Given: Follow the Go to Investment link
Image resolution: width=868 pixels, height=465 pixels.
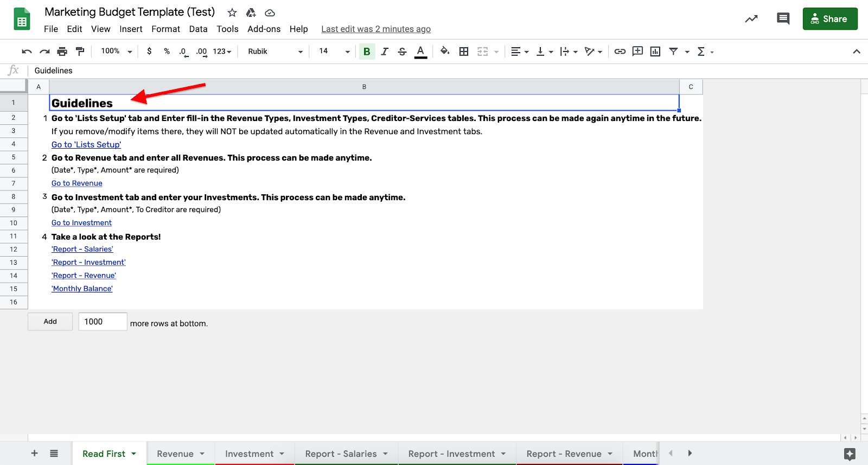Looking at the screenshot, I should click(x=81, y=223).
